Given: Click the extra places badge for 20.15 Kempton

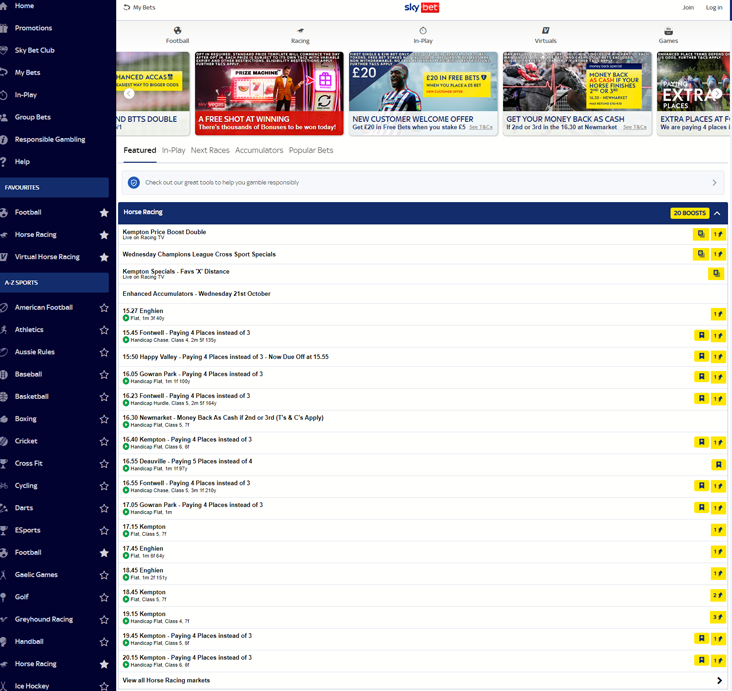Looking at the screenshot, I should click(x=701, y=660).
